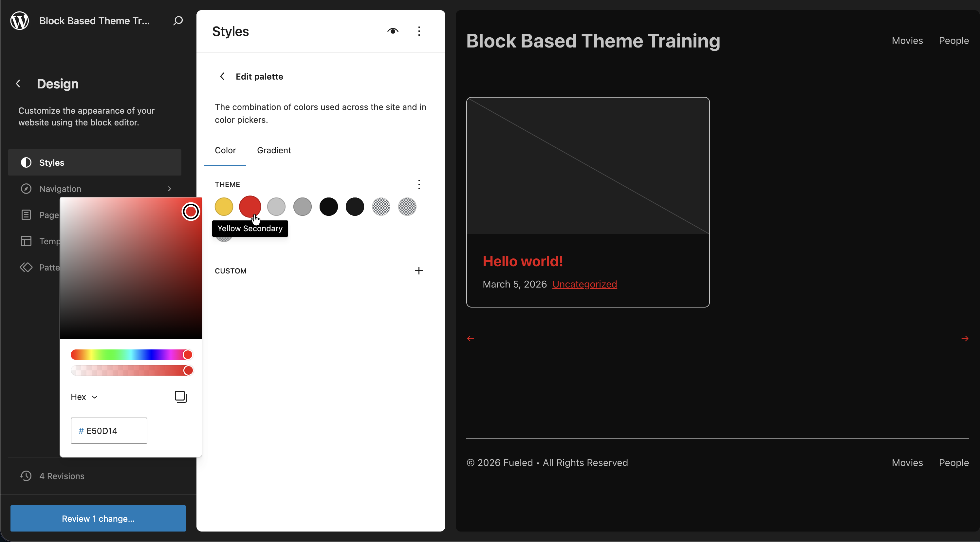980x542 pixels.
Task: Open the Theme palette options menu
Action: coord(419,184)
